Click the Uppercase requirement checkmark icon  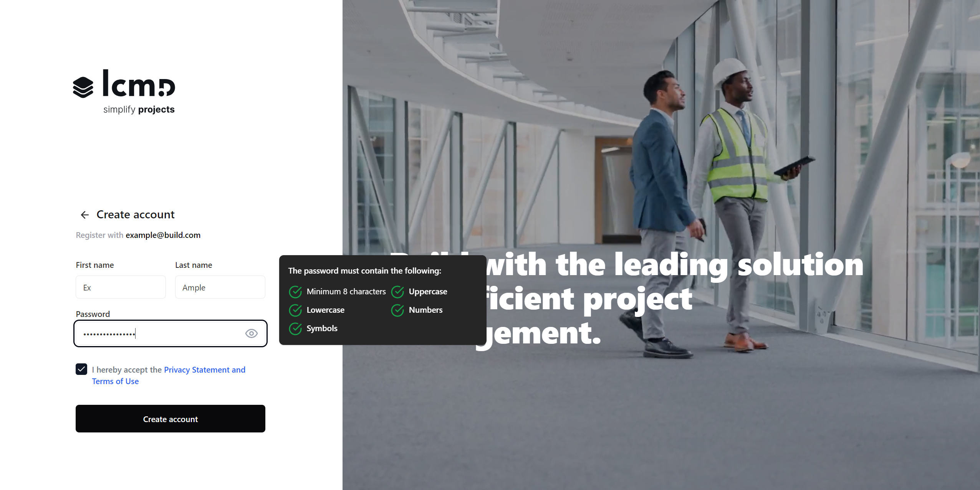397,292
